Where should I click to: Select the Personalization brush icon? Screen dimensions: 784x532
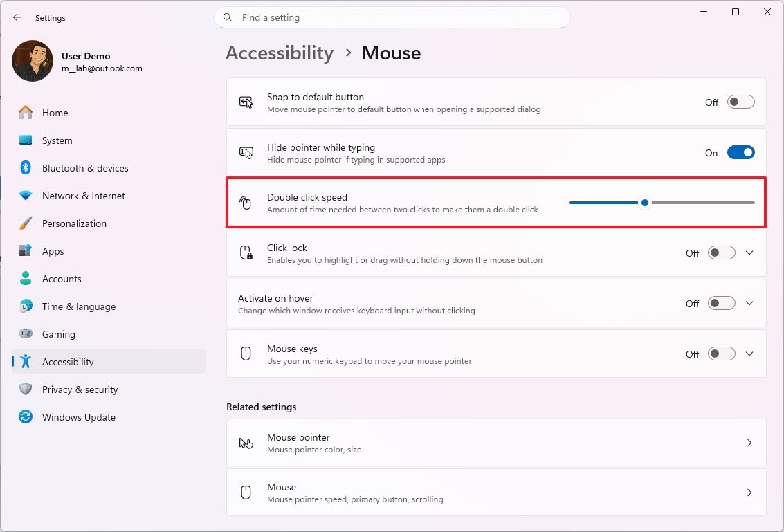pos(25,223)
